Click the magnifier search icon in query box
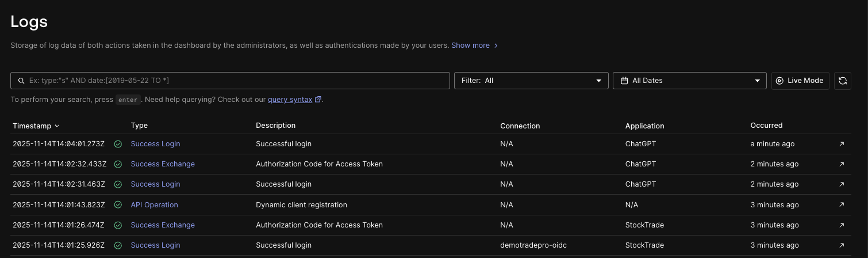The image size is (868, 258). [21, 81]
